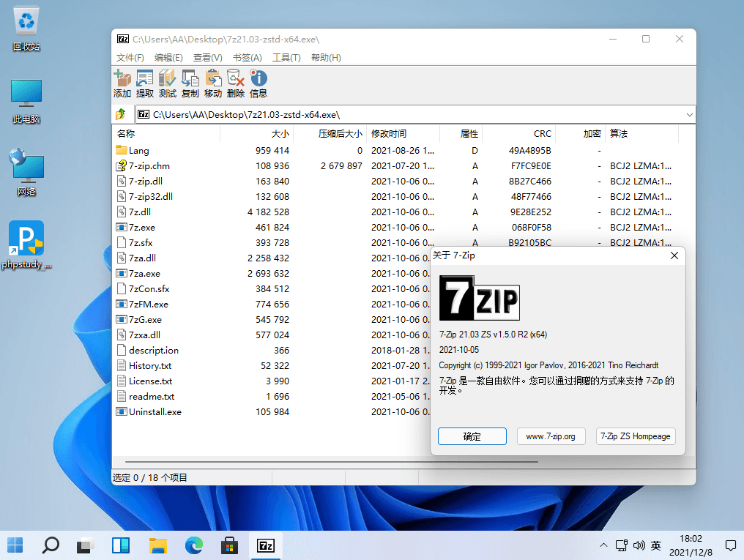This screenshot has height=560, width=744.
Task: Click the Test (测试) toolbar icon
Action: tap(168, 83)
